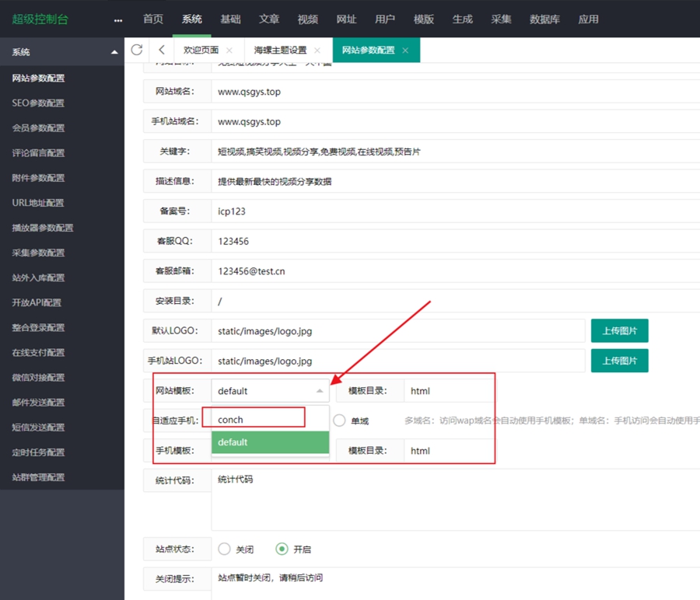Select the 关闭 site status radio button
This screenshot has width=700, height=600.
pos(225,549)
